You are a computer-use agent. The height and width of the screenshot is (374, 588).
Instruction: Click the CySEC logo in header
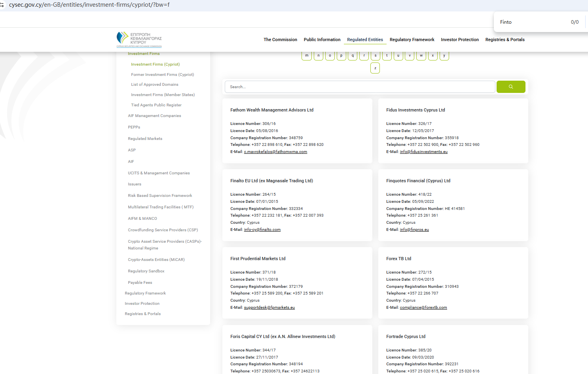[x=139, y=40]
